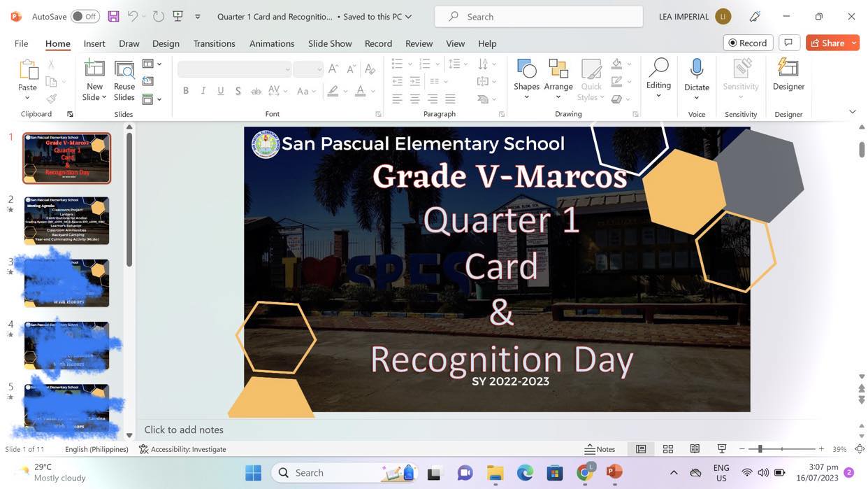Start slideshow from beginning icon in title bar
This screenshot has width=868, height=489.
pyautogui.click(x=178, y=16)
